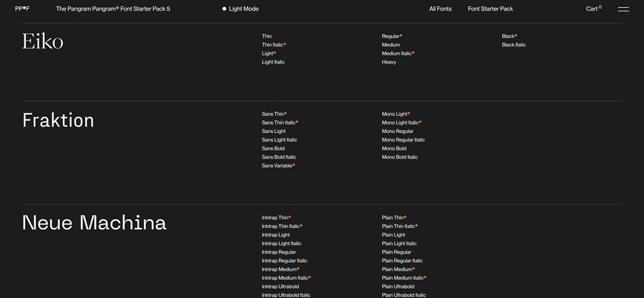Select Neue Machina Inktrap Ultrabold
This screenshot has width=644, height=298.
click(x=280, y=287)
